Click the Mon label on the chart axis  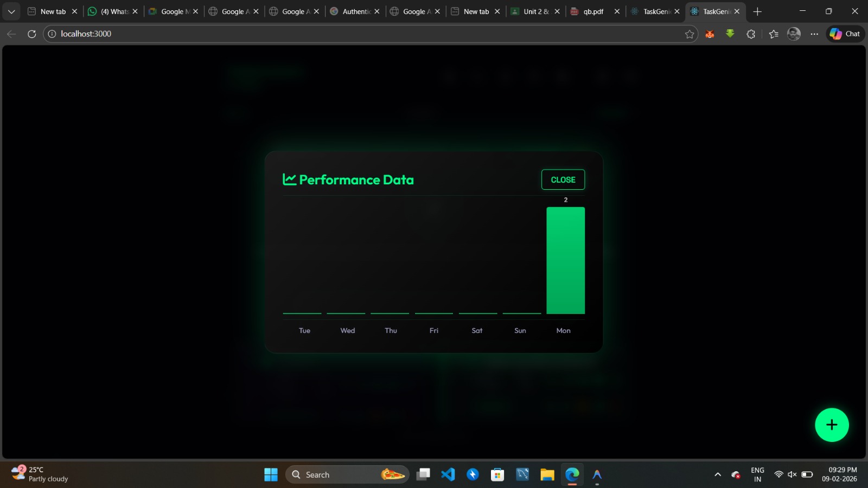click(x=563, y=330)
